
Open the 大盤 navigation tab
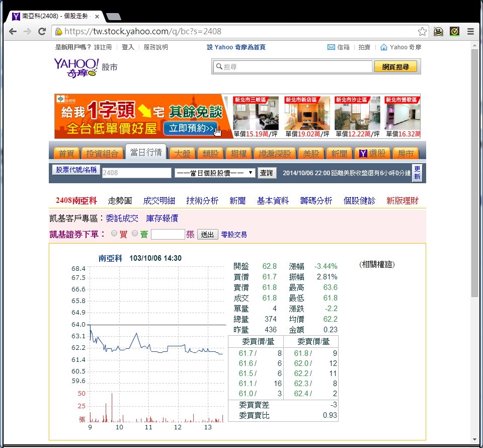182,154
